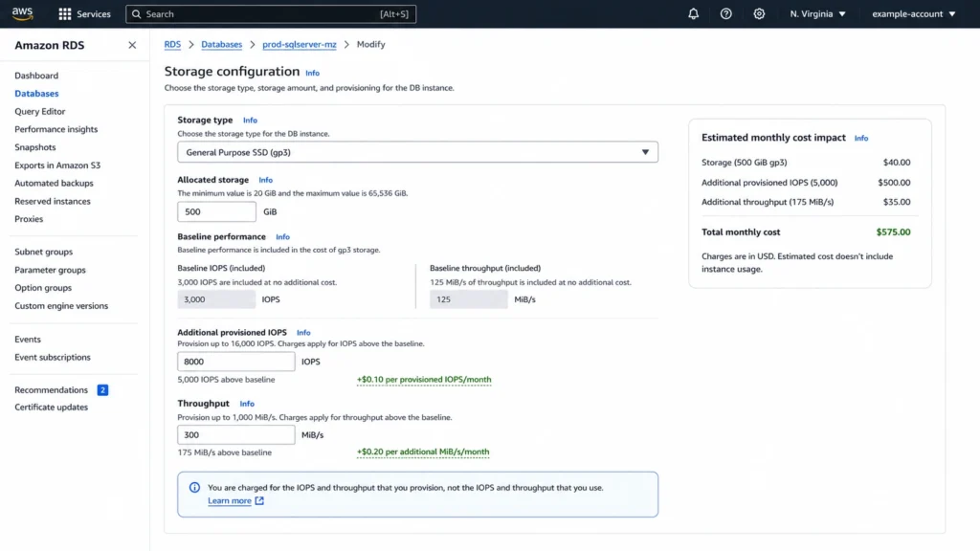The height and width of the screenshot is (551, 980).
Task: Open the Storage type dropdown
Action: pyautogui.click(x=417, y=152)
